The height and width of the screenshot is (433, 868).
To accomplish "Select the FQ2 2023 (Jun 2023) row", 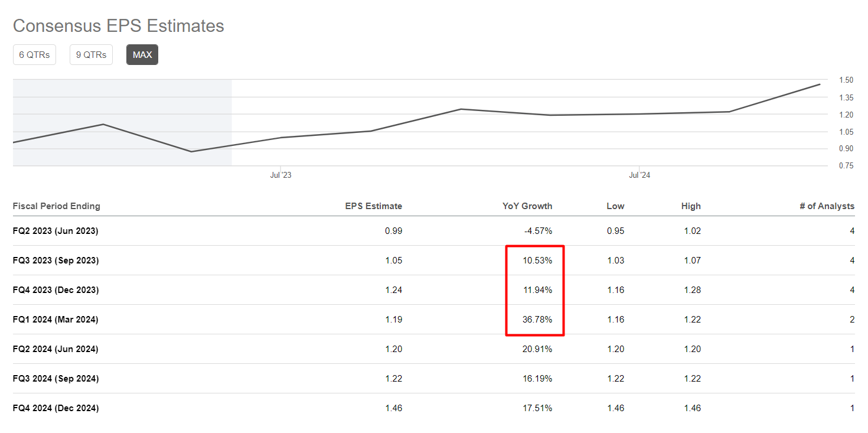I will [56, 231].
